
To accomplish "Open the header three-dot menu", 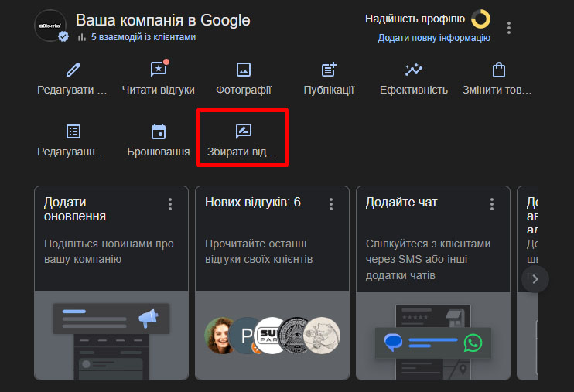I will 509,28.
